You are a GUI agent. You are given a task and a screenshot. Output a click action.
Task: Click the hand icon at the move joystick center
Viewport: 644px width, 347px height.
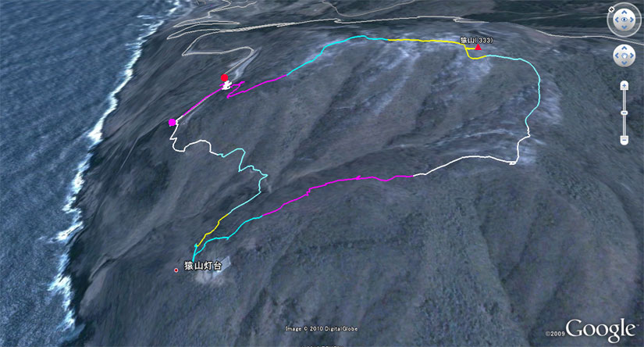pyautogui.click(x=624, y=56)
